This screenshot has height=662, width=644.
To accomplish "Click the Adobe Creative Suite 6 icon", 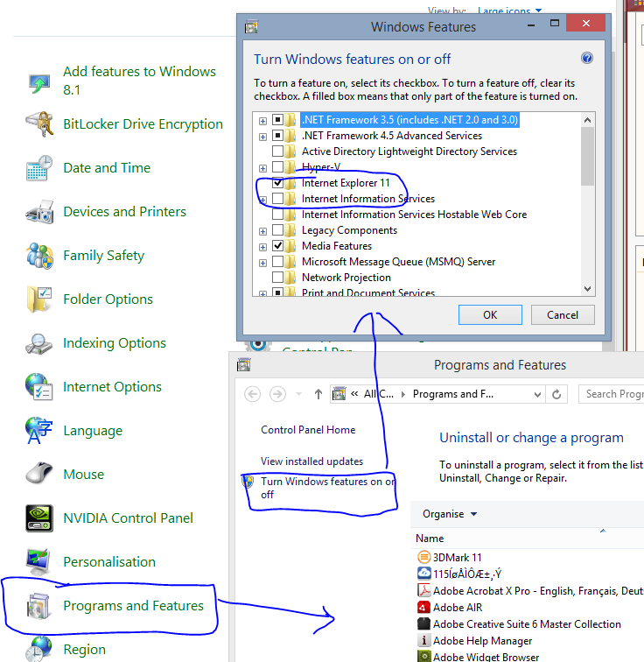I will coord(423,623).
